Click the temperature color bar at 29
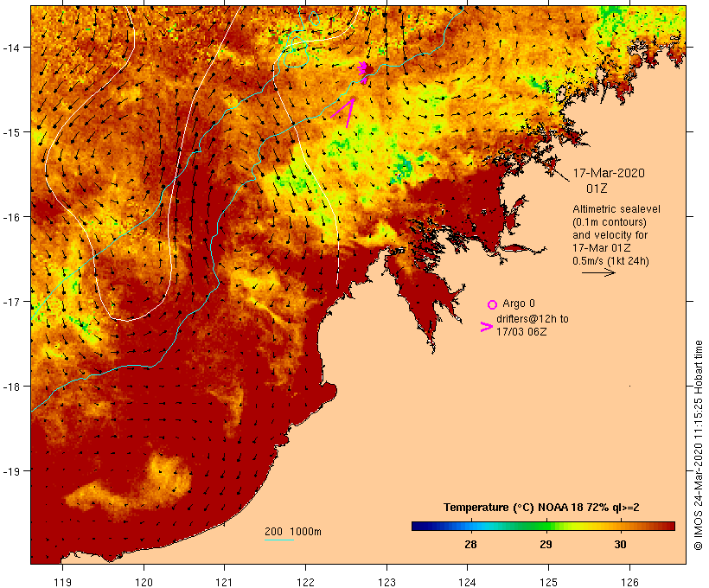This screenshot has height=588, width=709. coord(546,526)
